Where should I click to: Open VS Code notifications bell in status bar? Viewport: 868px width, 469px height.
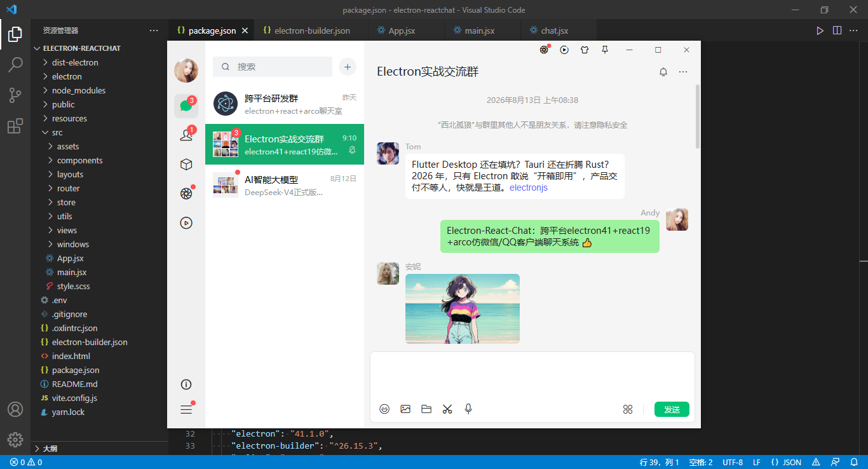click(855, 463)
